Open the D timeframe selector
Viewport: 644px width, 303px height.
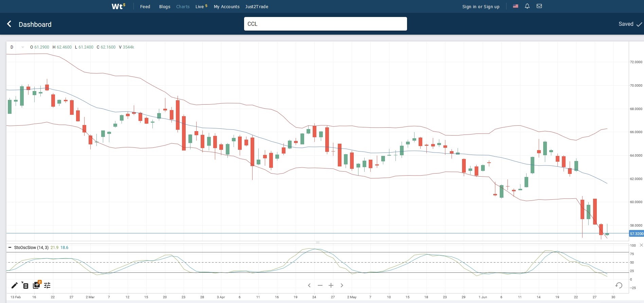pyautogui.click(x=12, y=47)
